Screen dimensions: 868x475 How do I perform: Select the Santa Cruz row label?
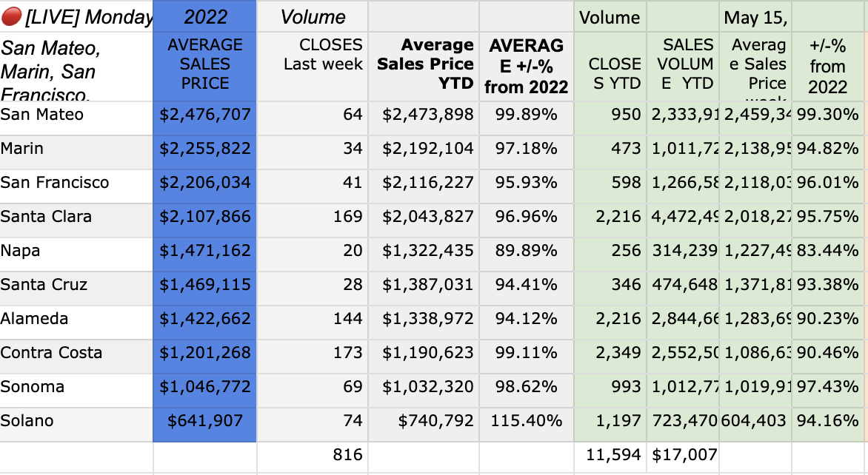tap(76, 288)
